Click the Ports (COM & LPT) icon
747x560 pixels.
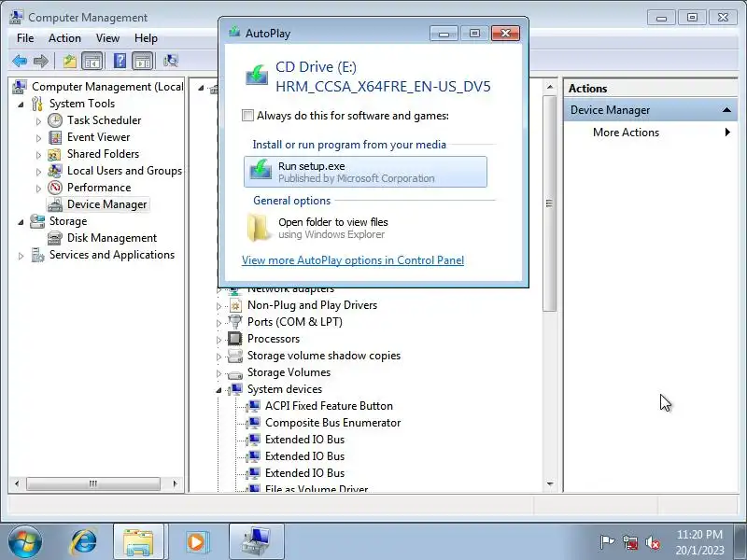click(235, 322)
